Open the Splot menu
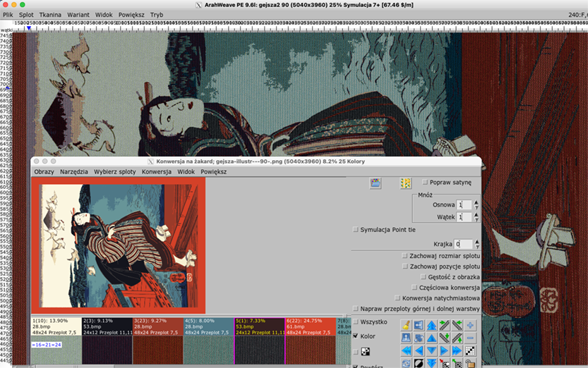Image resolution: width=588 pixels, height=368 pixels. (x=26, y=15)
